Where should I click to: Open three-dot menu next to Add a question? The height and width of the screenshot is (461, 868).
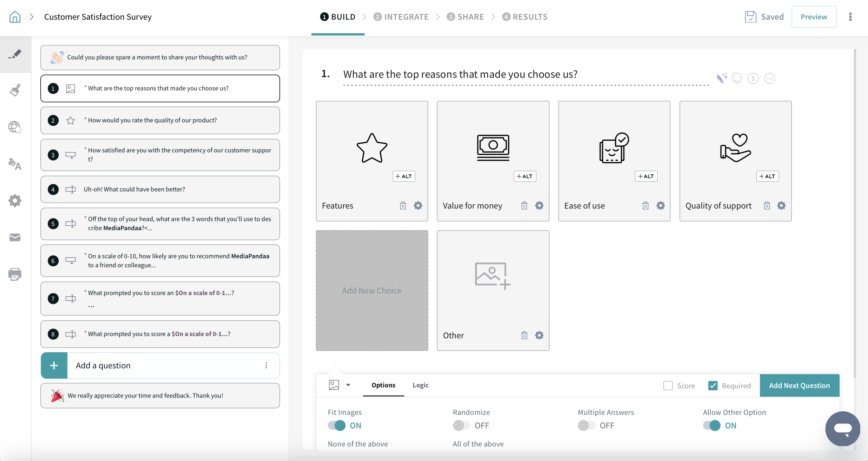[x=266, y=365]
